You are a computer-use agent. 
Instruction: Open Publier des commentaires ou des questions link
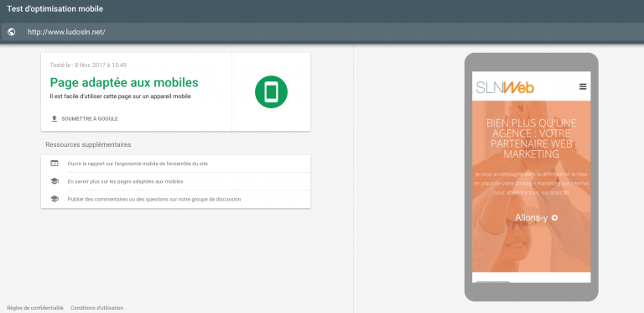pyautogui.click(x=154, y=199)
